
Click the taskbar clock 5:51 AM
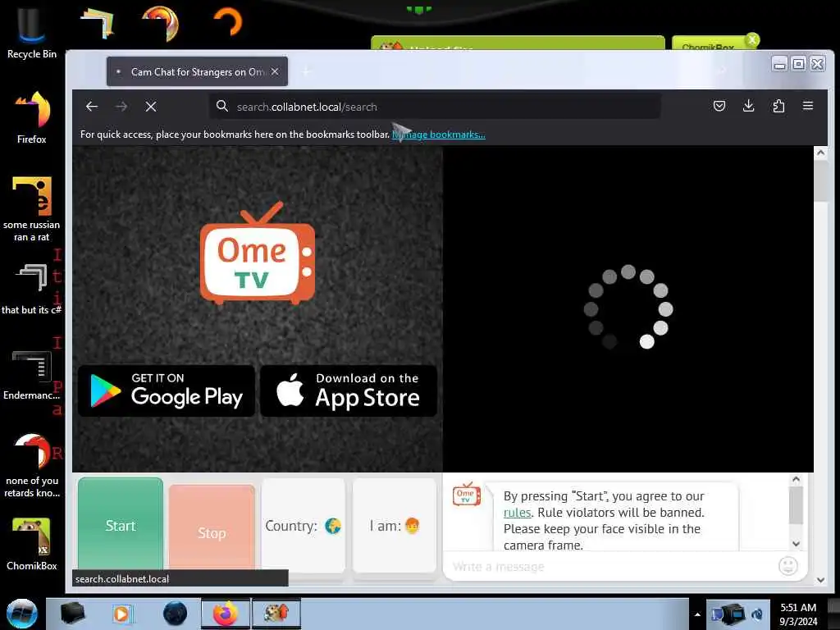coord(798,614)
